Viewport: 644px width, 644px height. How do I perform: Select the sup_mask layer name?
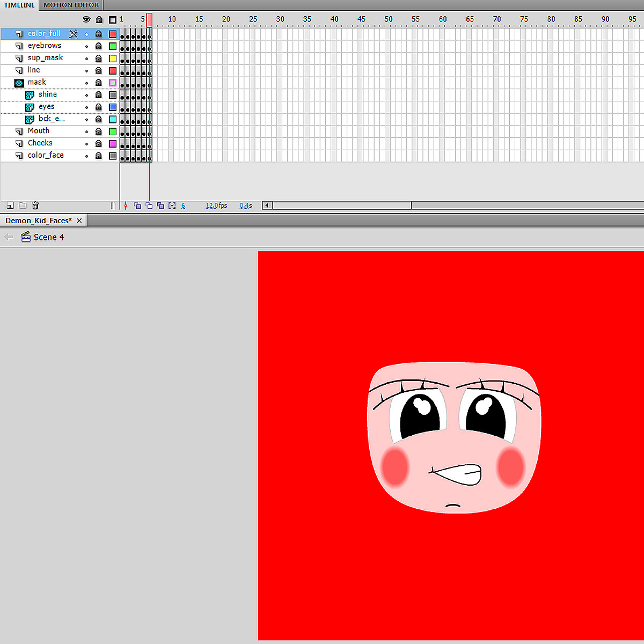tap(45, 58)
